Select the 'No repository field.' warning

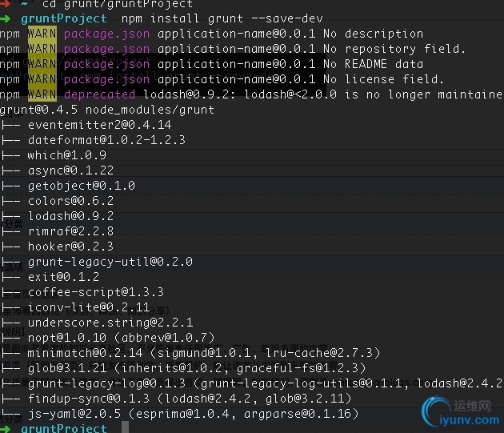coord(232,49)
